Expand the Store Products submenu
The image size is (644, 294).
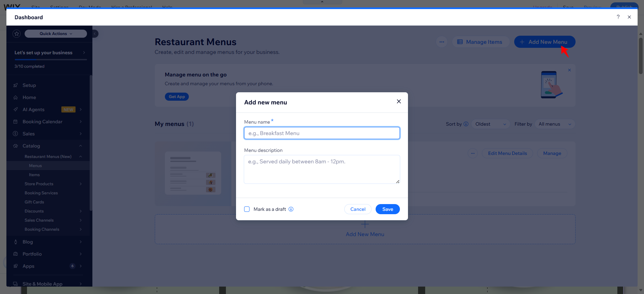(x=81, y=184)
